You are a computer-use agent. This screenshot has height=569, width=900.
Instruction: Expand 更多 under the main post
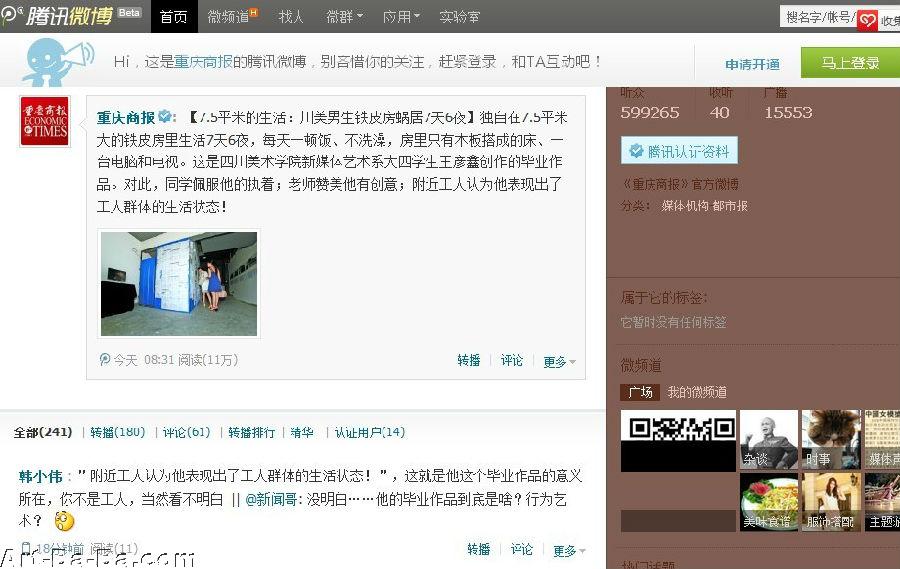point(560,361)
